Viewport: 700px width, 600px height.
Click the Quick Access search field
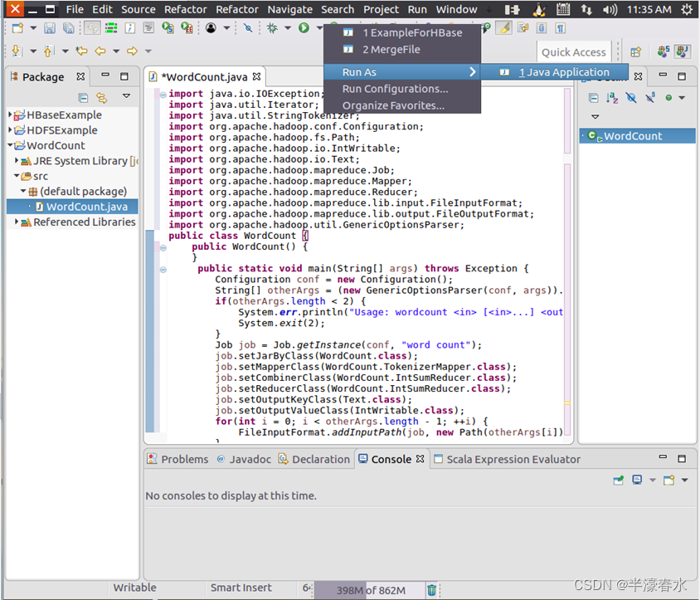[574, 51]
